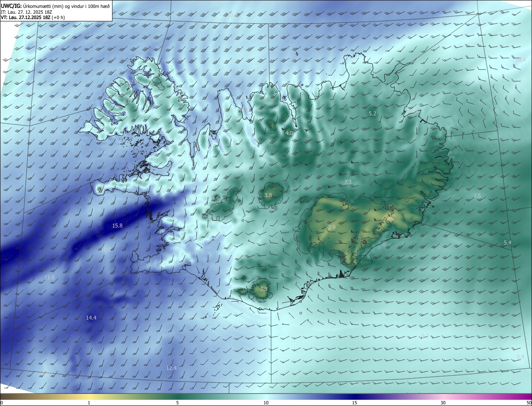Click the colorbar tick label 1
Image resolution: width=532 pixels, height=406 pixels.
[89, 403]
